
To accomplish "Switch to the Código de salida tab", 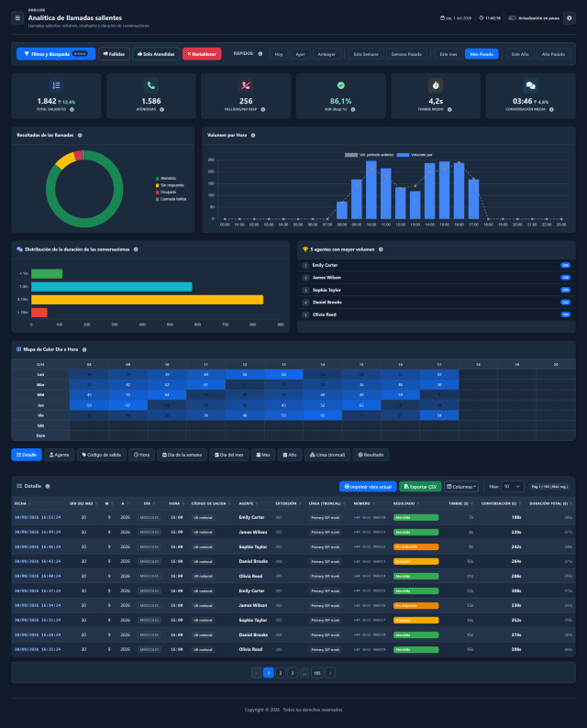I will tap(102, 455).
